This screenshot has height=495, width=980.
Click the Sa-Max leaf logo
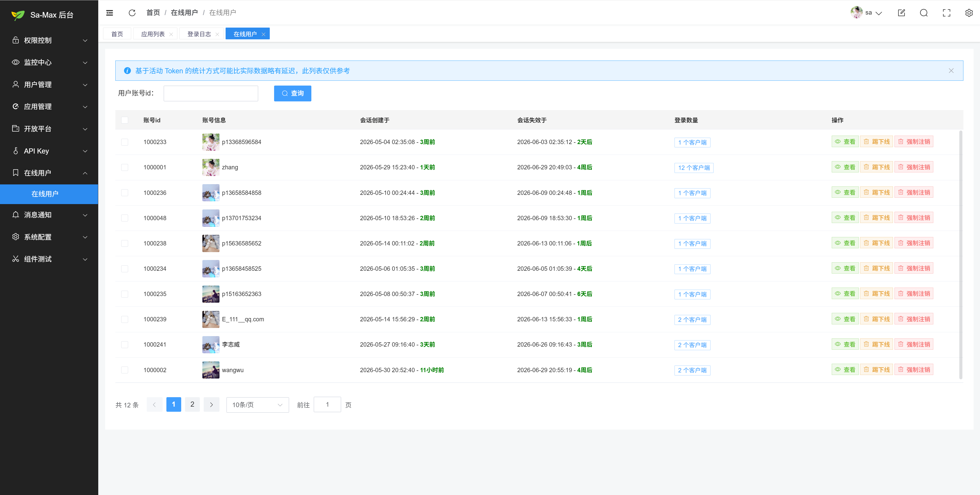18,15
